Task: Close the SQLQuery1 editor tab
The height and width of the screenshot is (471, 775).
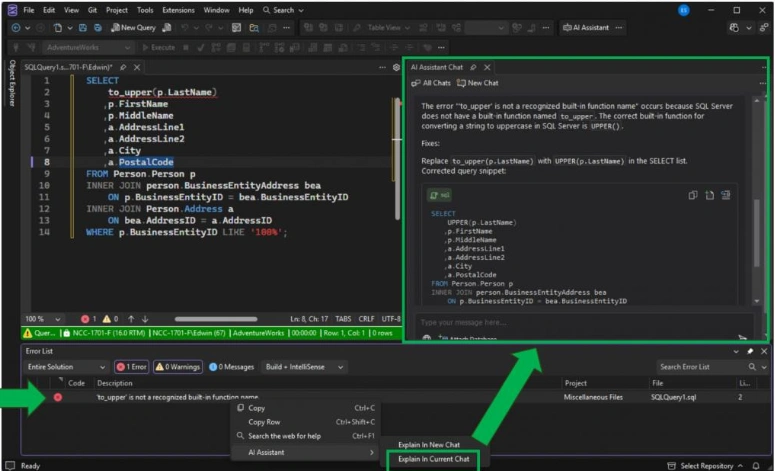Action: (137, 67)
